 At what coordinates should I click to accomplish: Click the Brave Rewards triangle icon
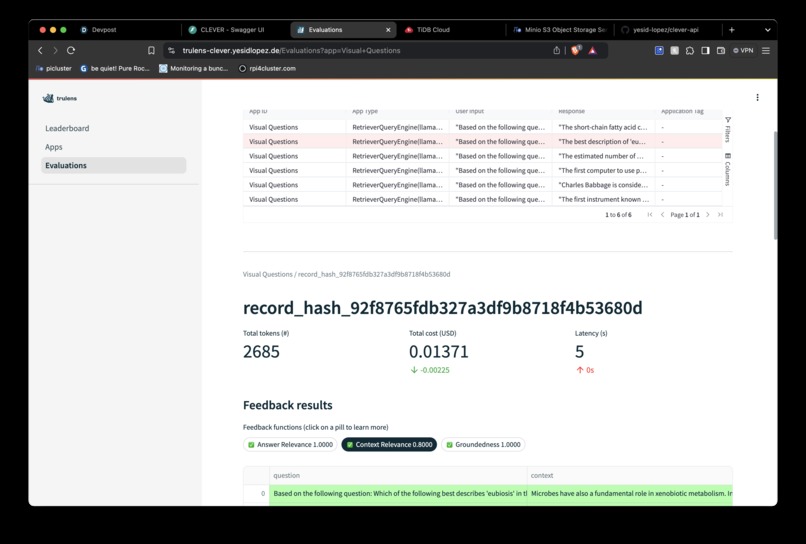pyautogui.click(x=593, y=50)
